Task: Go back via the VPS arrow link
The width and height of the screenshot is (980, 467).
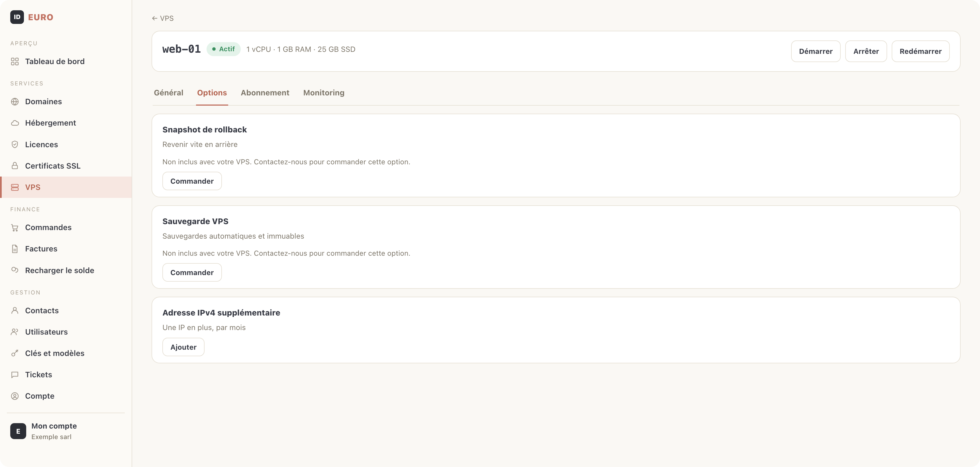Action: coord(163,18)
